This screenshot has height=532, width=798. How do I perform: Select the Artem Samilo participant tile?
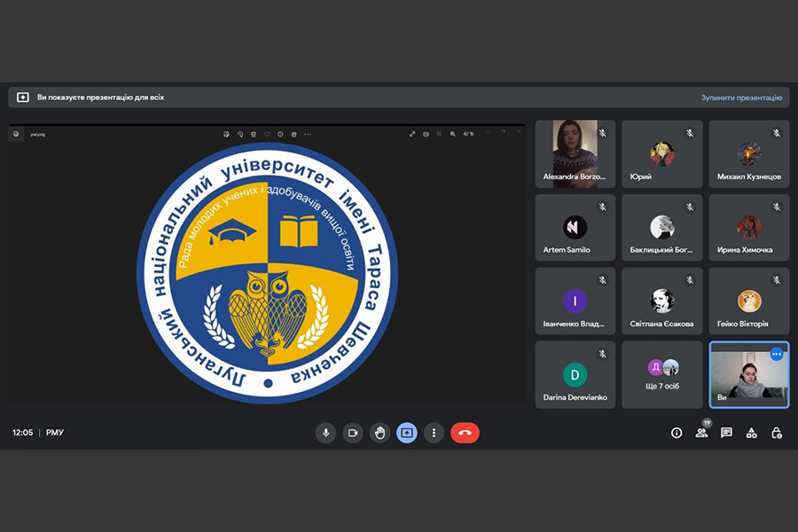[x=575, y=228]
